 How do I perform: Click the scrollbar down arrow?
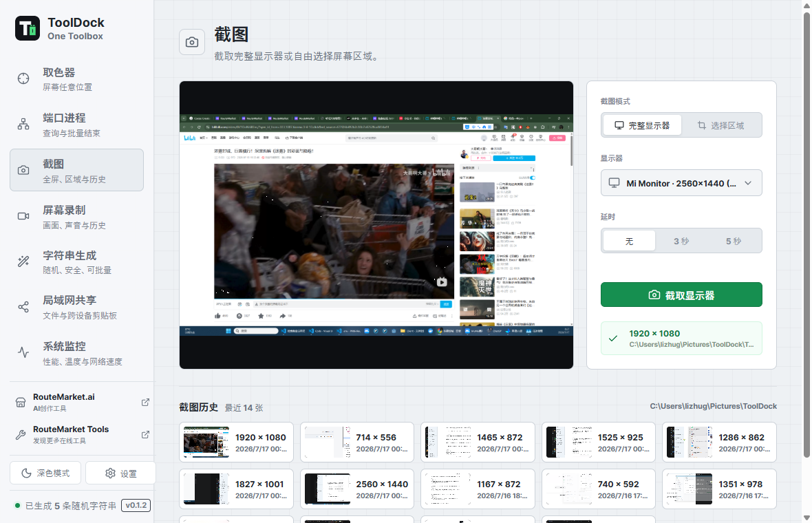[x=806, y=517]
